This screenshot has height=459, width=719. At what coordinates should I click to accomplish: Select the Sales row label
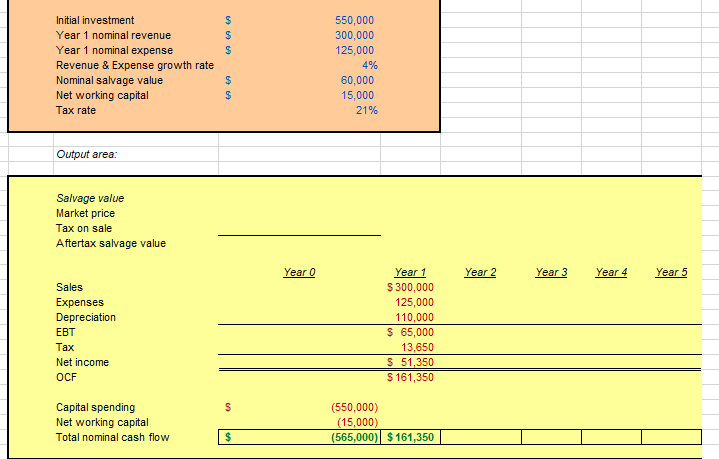[x=69, y=288]
